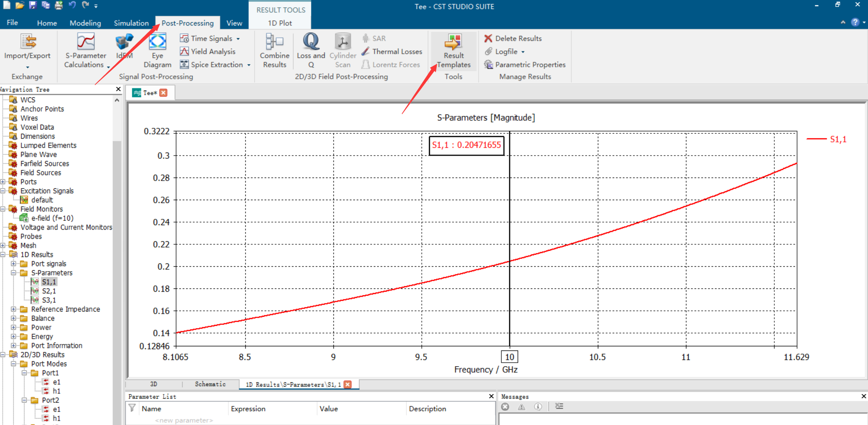Switch to the 3D view tab

coord(154,385)
